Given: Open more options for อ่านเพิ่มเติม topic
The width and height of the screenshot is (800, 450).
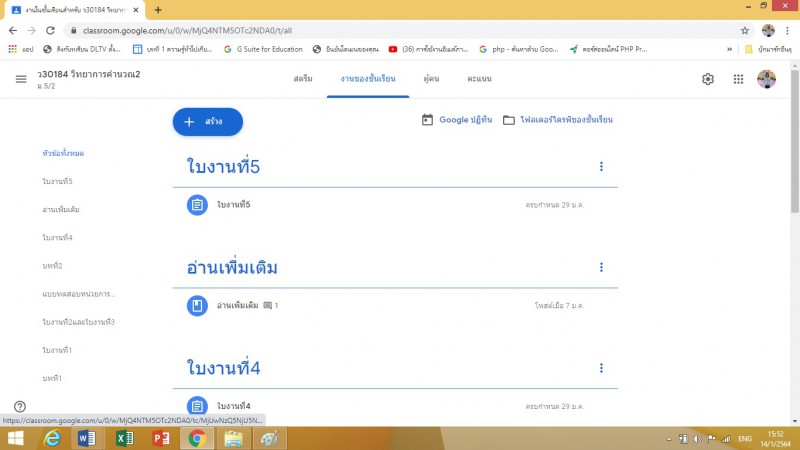Looking at the screenshot, I should coord(601,267).
